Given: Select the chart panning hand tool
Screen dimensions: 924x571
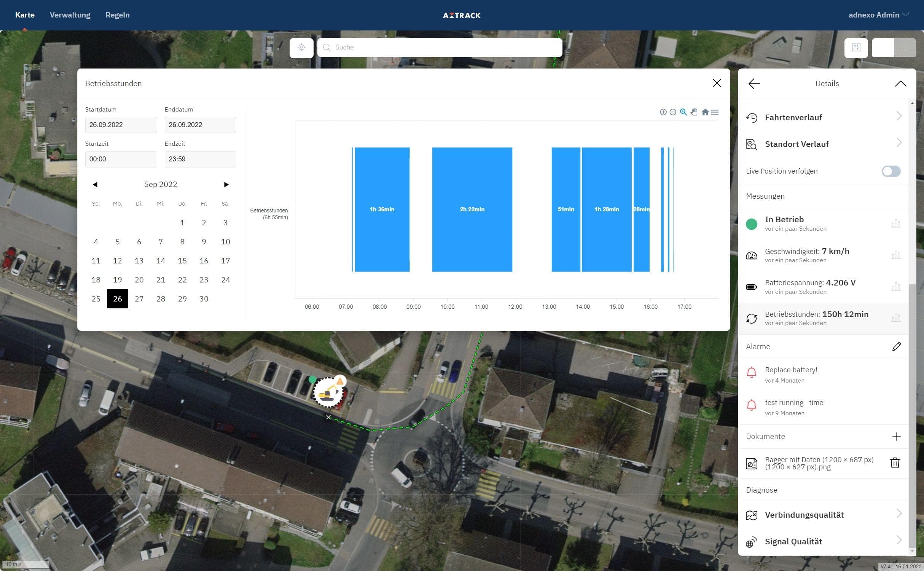Looking at the screenshot, I should (x=694, y=112).
